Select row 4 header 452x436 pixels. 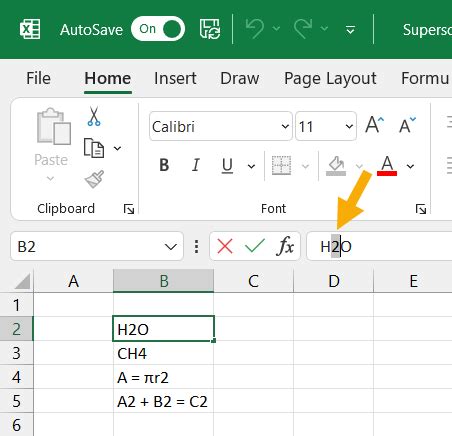(16, 377)
